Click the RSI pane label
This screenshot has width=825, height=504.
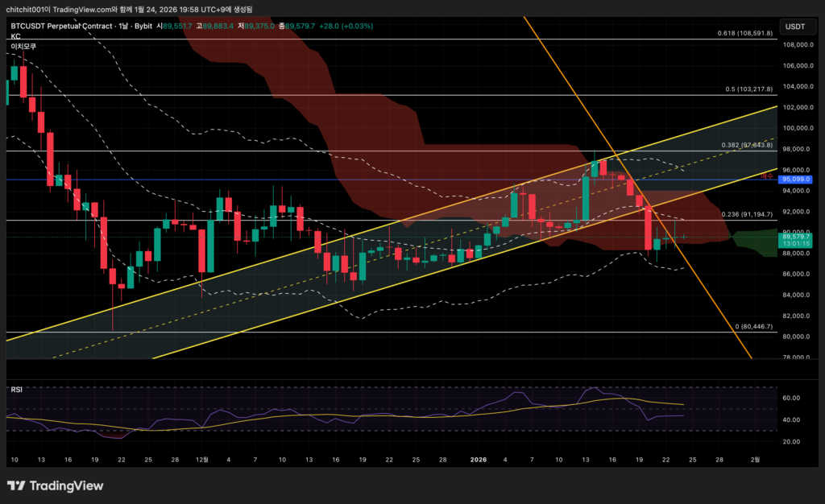point(16,390)
